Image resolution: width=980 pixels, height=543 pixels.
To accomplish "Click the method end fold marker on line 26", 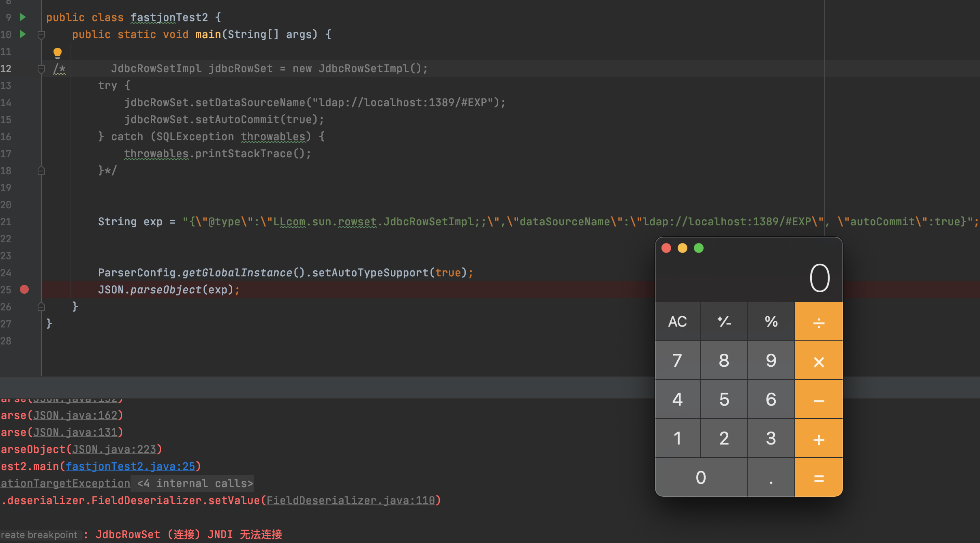I will (41, 306).
